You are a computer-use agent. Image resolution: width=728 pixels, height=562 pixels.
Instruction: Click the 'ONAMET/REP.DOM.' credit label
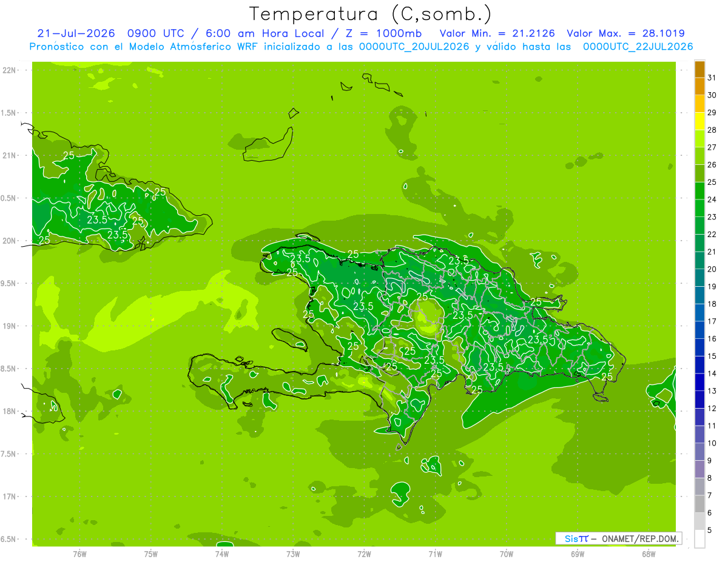tap(639, 538)
